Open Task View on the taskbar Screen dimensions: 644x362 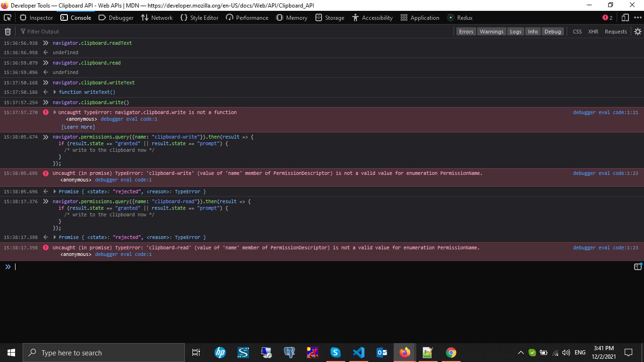pyautogui.click(x=196, y=353)
